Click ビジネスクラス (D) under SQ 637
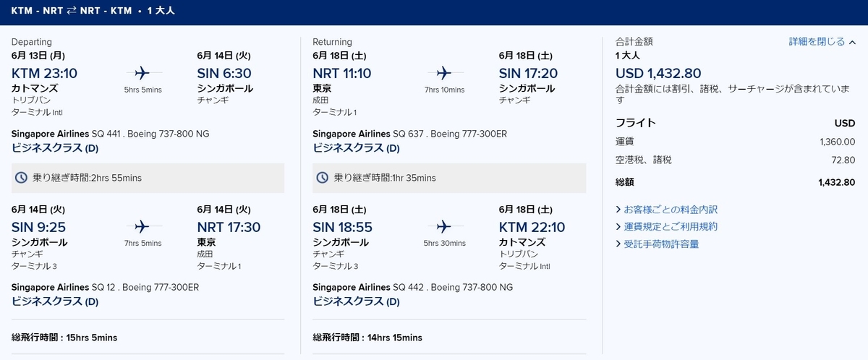 pyautogui.click(x=356, y=148)
